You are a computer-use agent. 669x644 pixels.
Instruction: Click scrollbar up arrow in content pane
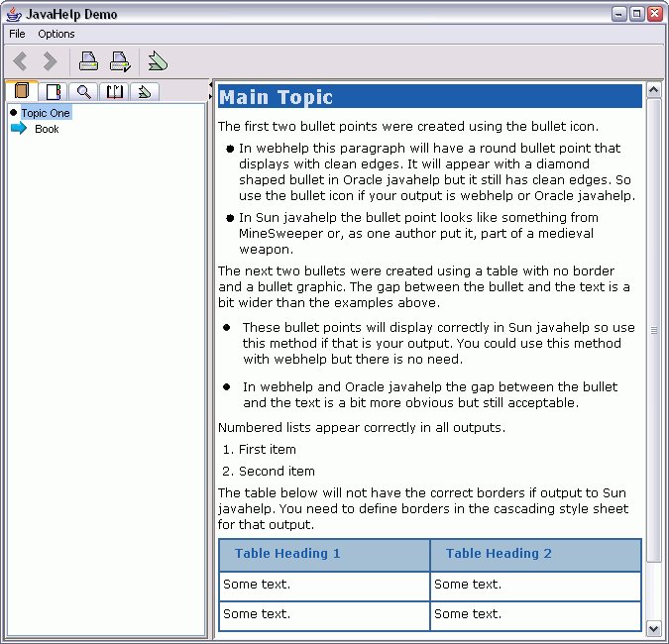pos(654,90)
